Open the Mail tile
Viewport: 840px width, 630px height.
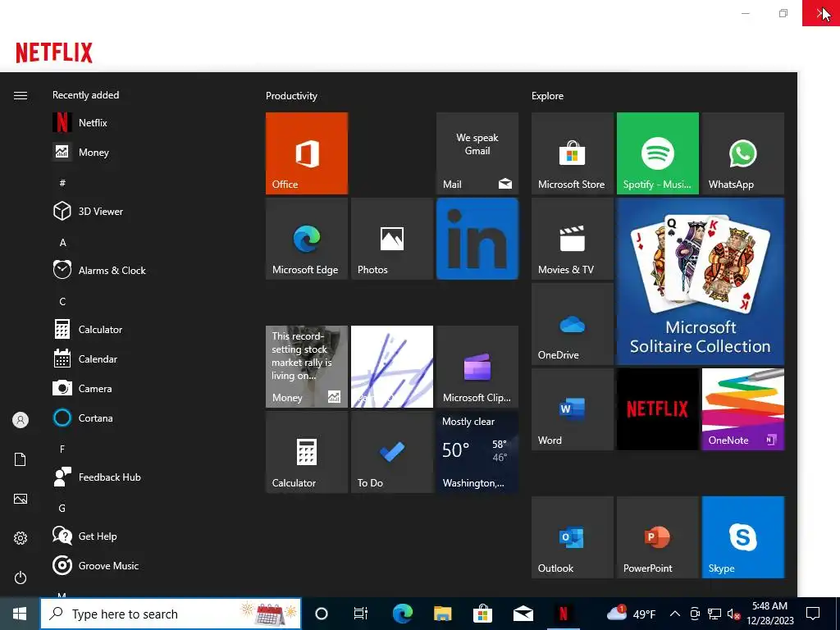coord(477,153)
